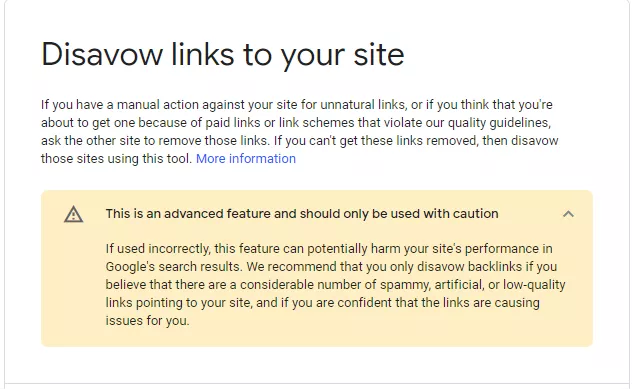Click the text line starting 'about to get one because'
Screen dimensions: 637x390
296,123
